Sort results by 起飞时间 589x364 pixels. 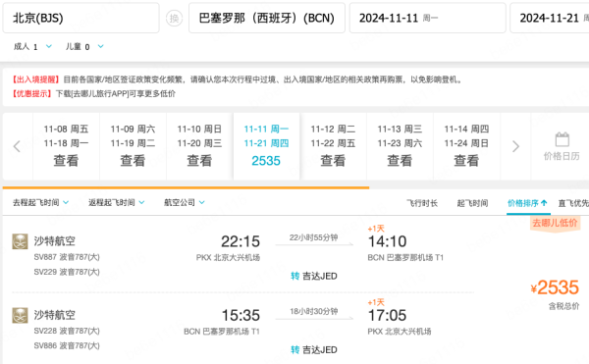(472, 203)
